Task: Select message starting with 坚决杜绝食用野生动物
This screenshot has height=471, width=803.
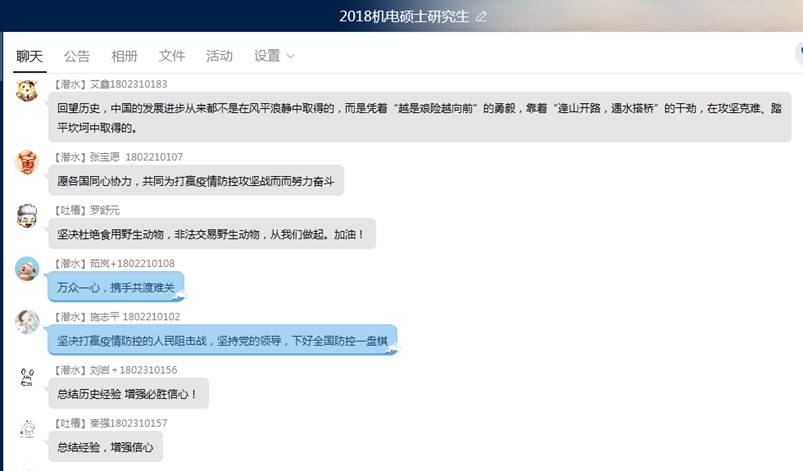Action: [x=212, y=234]
